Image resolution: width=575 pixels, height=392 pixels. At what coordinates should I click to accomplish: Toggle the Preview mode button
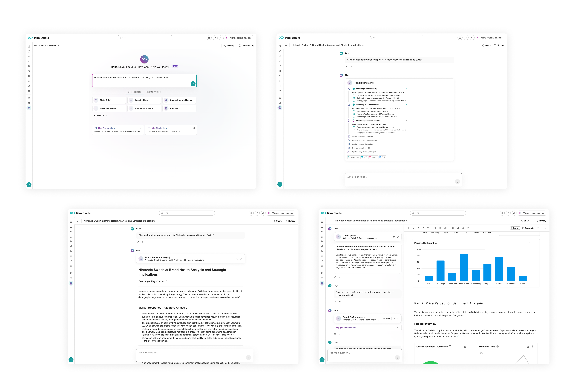(x=515, y=228)
